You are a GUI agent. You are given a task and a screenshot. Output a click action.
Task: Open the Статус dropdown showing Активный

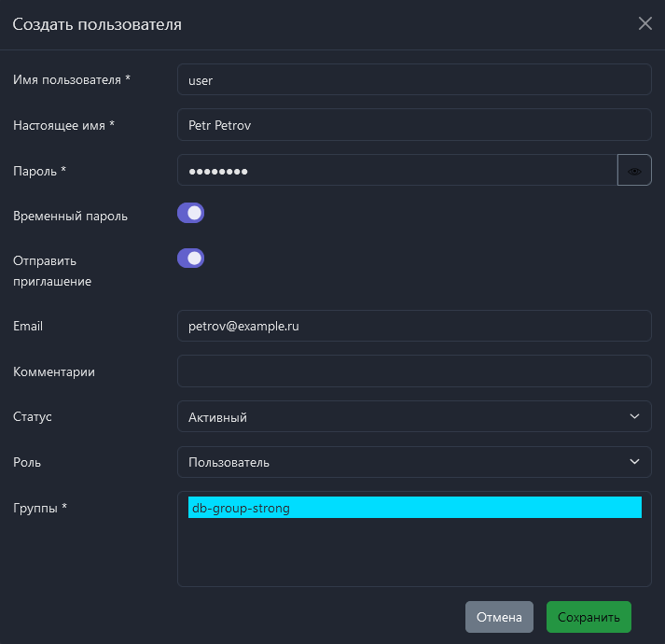(413, 417)
